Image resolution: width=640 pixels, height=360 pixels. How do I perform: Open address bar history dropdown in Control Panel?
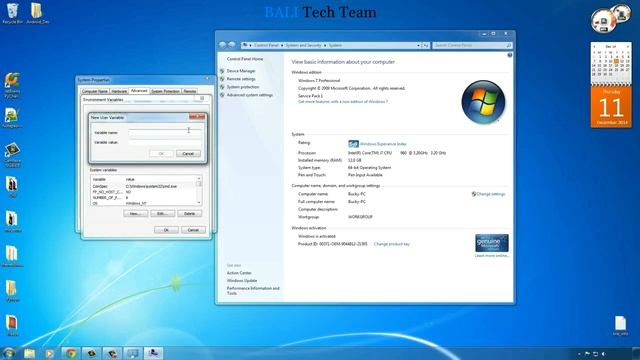tap(418, 45)
